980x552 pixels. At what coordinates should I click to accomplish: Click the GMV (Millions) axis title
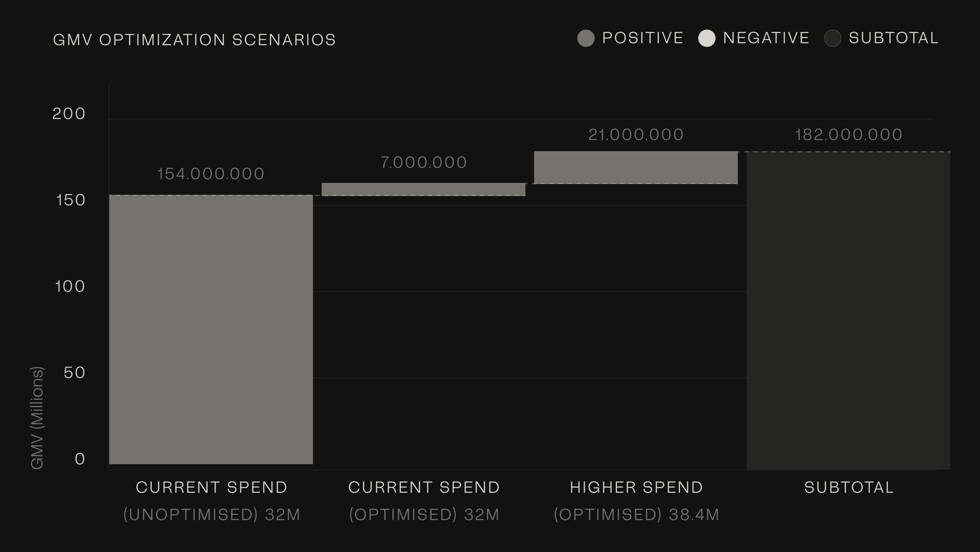tap(37, 417)
